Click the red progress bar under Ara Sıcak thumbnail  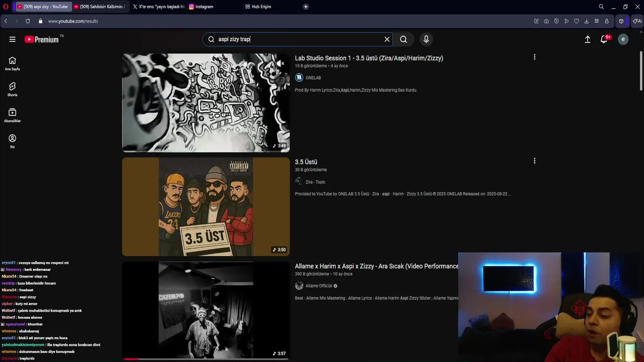[x=132, y=359]
